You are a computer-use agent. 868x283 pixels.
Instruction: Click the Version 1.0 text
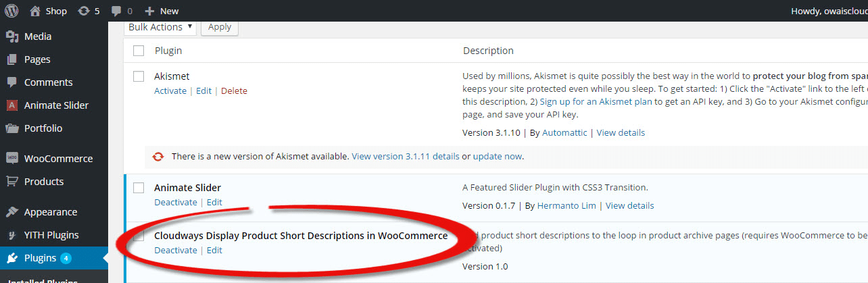485,266
